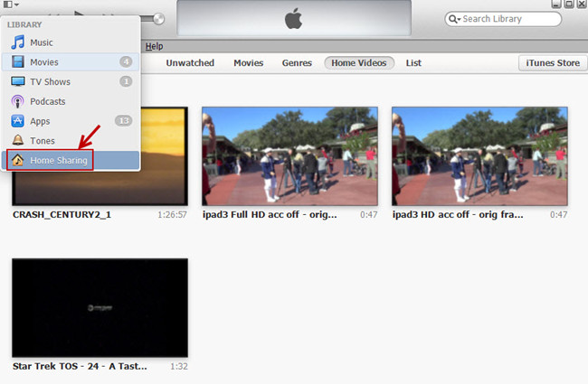Screen dimensions: 588x384
Task: Switch to the Genres tab
Action: (297, 62)
